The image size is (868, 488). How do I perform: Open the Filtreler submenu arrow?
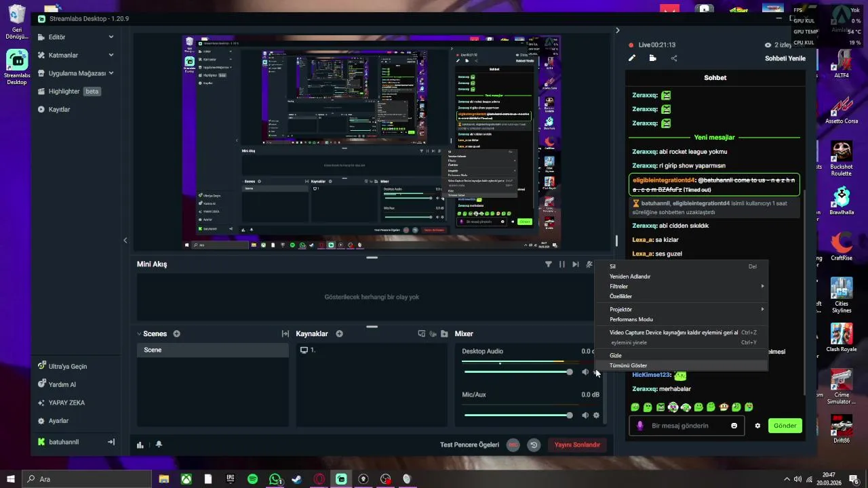[x=762, y=286]
